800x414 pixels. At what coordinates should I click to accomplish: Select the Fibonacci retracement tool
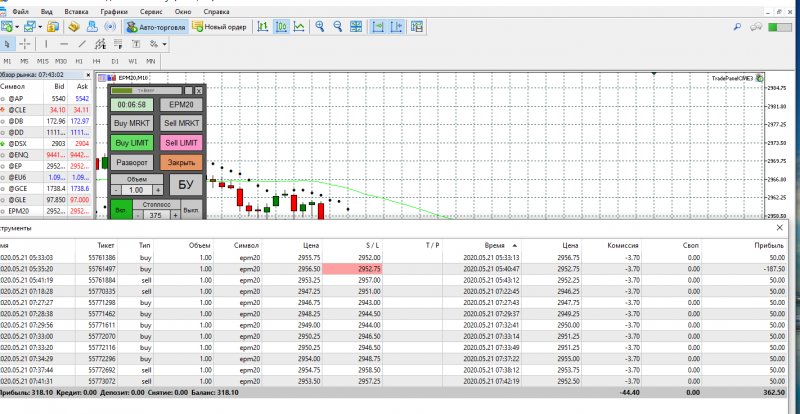(118, 44)
